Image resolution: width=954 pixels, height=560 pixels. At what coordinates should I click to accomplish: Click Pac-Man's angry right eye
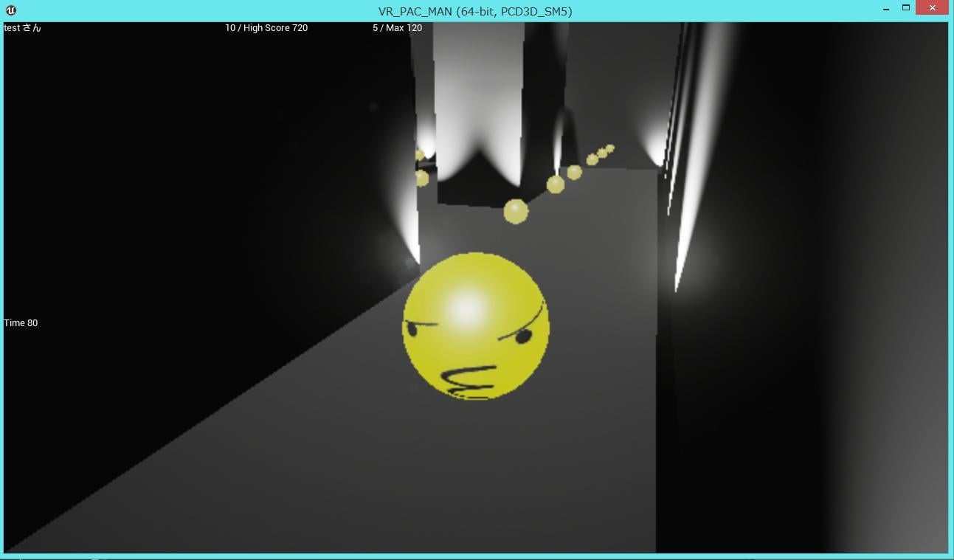(523, 337)
